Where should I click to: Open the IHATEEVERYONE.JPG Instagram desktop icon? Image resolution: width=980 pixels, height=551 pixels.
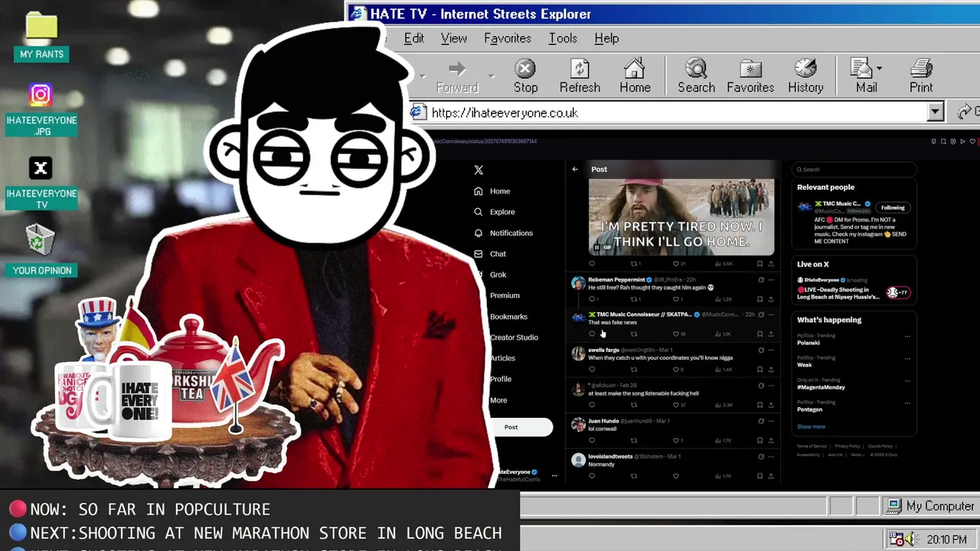pyautogui.click(x=41, y=108)
